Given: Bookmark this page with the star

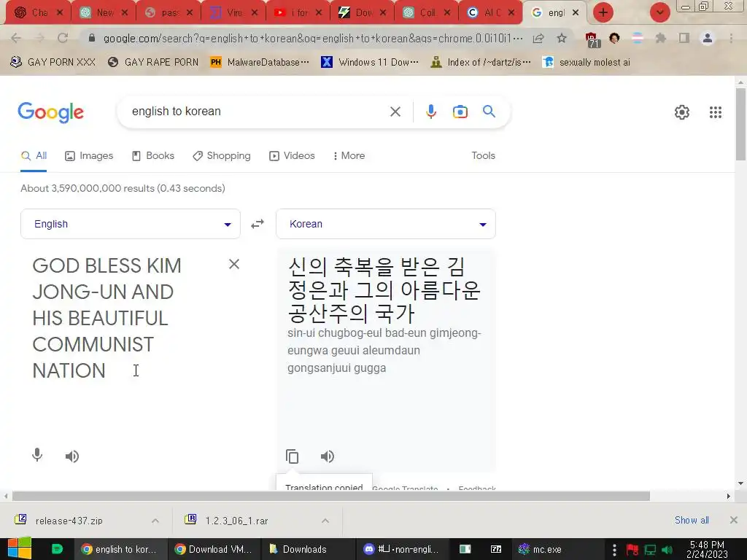Looking at the screenshot, I should 562,38.
